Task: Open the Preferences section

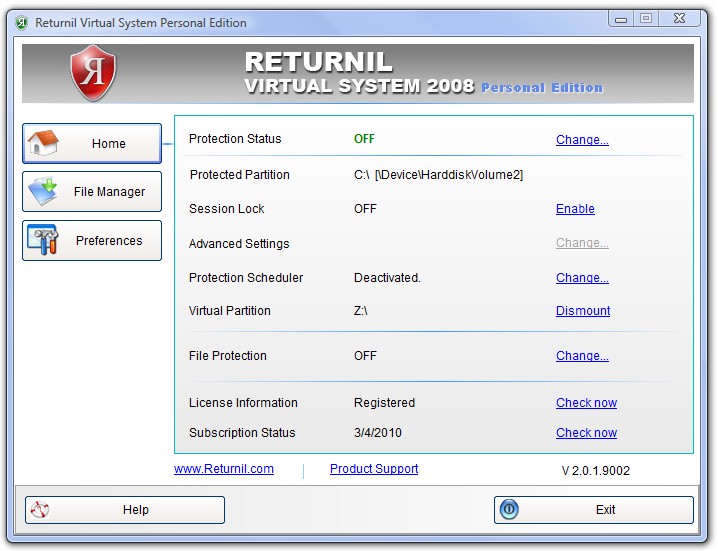Action: [92, 240]
